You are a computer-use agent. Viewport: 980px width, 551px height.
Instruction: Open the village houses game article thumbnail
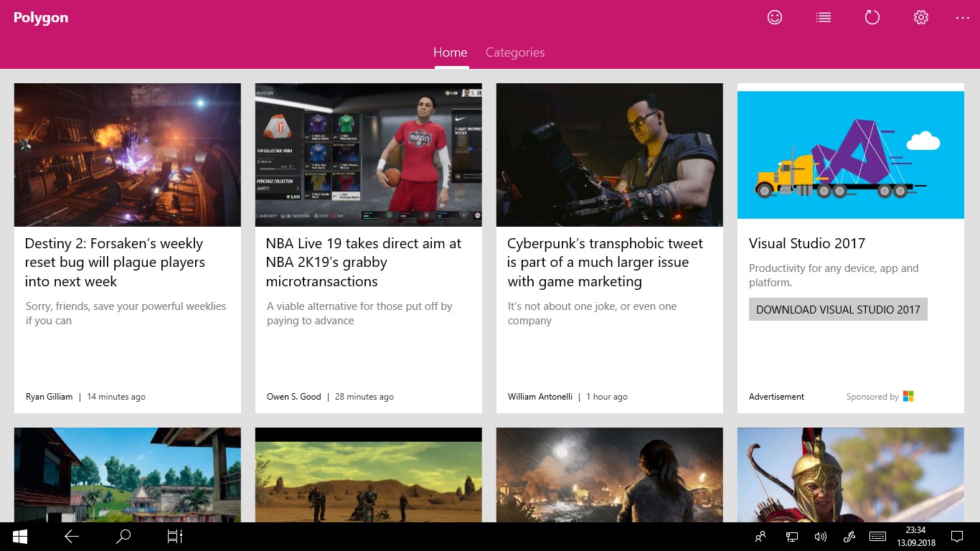(x=128, y=475)
